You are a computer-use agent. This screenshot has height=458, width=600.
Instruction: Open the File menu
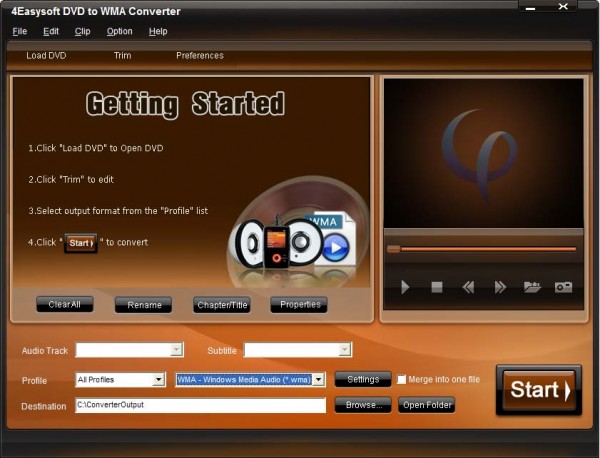click(x=20, y=31)
